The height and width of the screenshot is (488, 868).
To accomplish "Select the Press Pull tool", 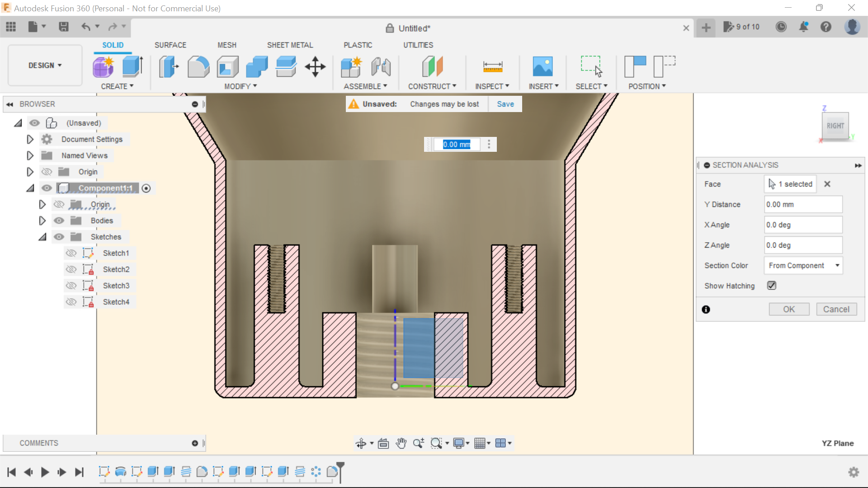I will (168, 66).
